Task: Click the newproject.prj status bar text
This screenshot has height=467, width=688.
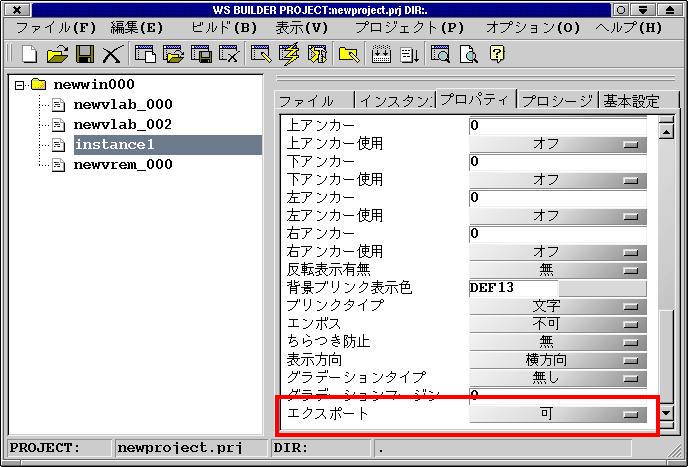Action: (x=180, y=448)
